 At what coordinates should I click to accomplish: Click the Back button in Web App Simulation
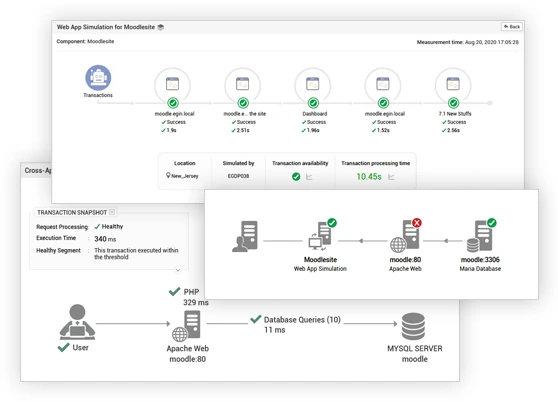[x=512, y=27]
